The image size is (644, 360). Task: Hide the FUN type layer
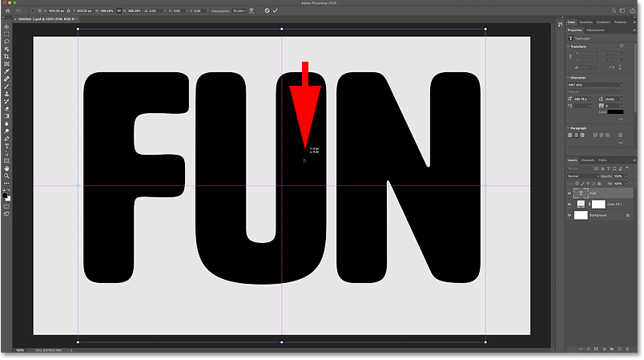click(x=570, y=193)
